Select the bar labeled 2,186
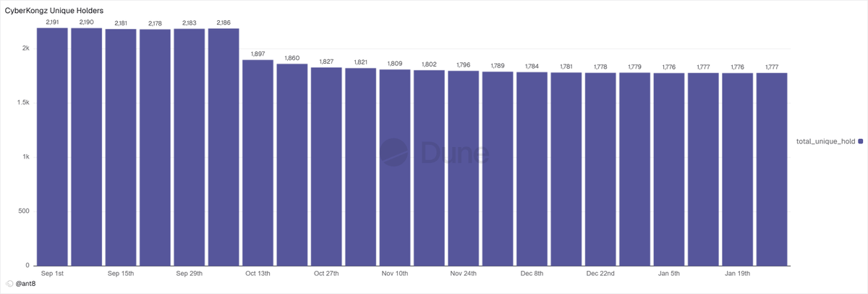The image size is (868, 294). [x=224, y=147]
